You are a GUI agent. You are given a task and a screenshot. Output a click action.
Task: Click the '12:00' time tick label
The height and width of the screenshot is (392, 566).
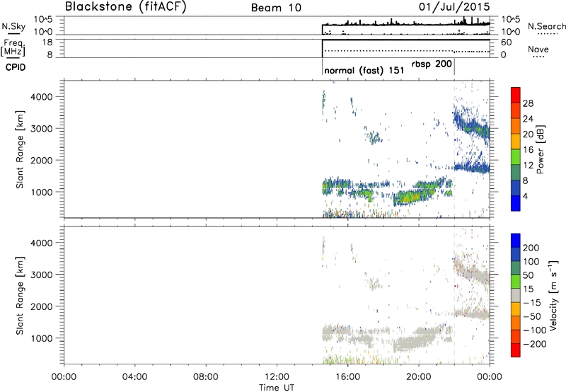pos(277,377)
